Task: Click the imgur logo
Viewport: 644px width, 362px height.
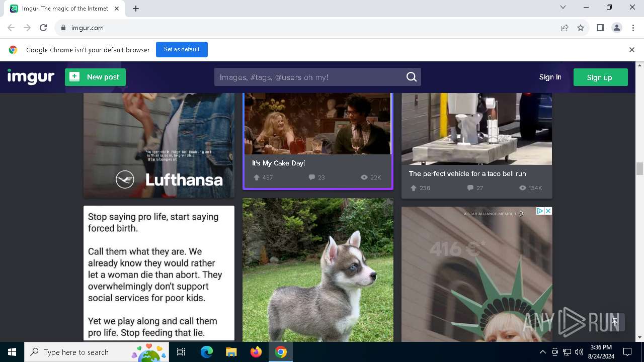Action: point(31,77)
